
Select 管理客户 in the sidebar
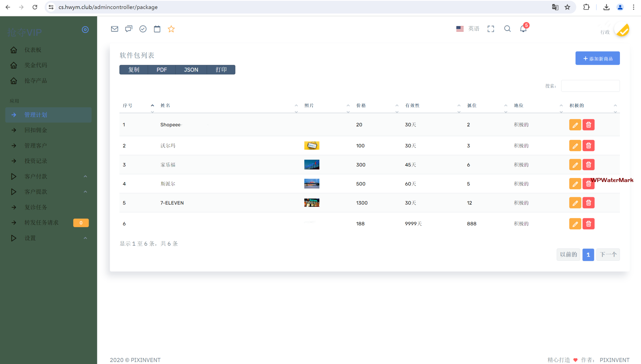click(x=36, y=145)
